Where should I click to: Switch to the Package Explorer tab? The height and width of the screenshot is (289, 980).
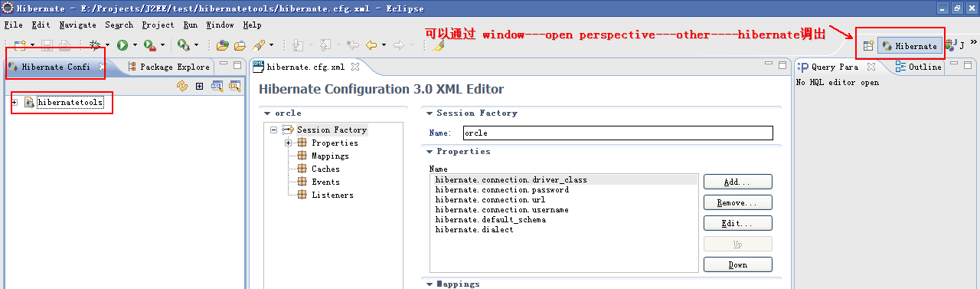pyautogui.click(x=168, y=67)
